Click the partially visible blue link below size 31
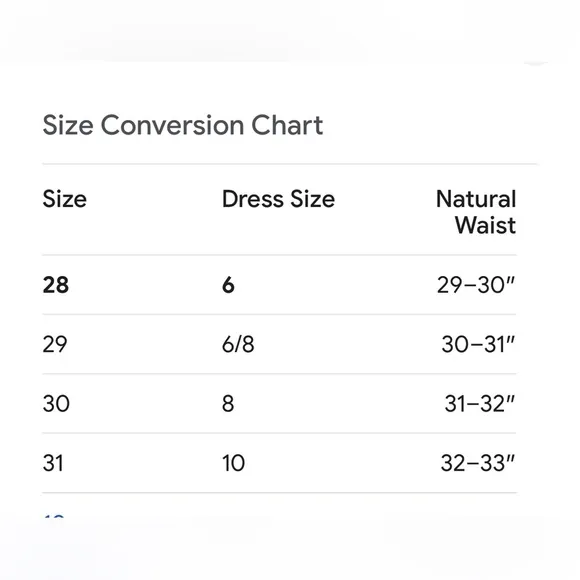The width and height of the screenshot is (580, 580). point(54,516)
